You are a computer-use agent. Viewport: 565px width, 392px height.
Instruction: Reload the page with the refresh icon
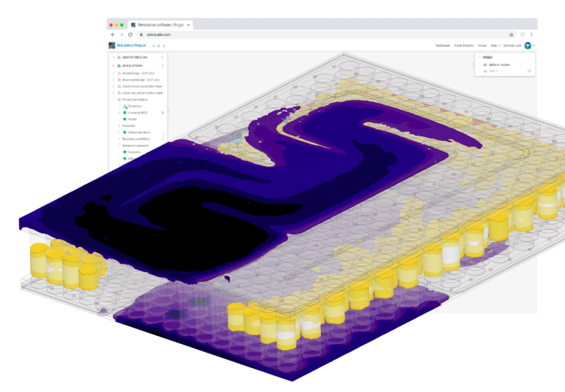130,35
